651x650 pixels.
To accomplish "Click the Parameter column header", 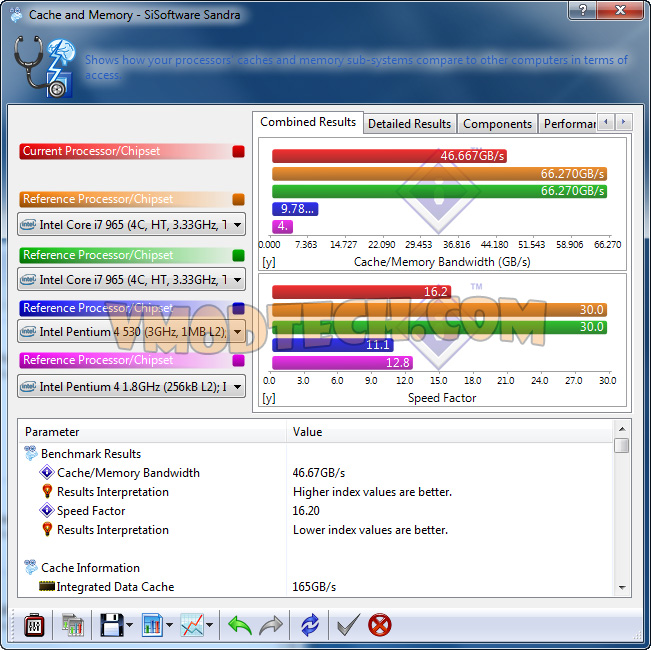I will [152, 432].
